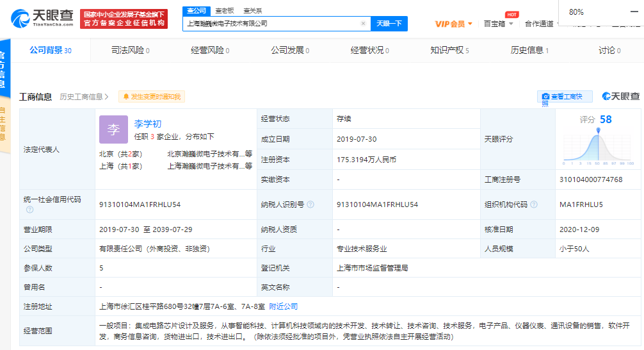Click the help icon beside 纳税人识别号
The image size is (644, 350).
pos(310,204)
